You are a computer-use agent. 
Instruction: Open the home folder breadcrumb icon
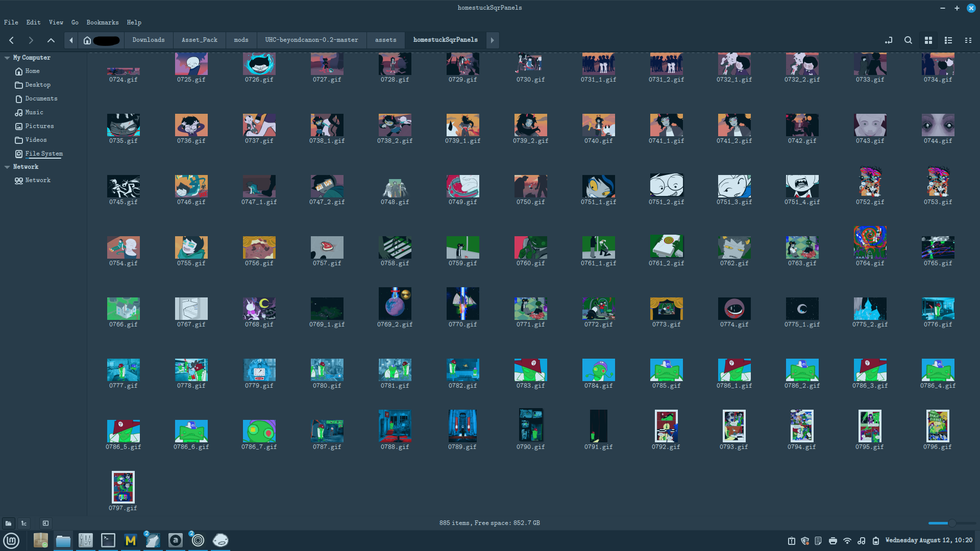pyautogui.click(x=87, y=40)
